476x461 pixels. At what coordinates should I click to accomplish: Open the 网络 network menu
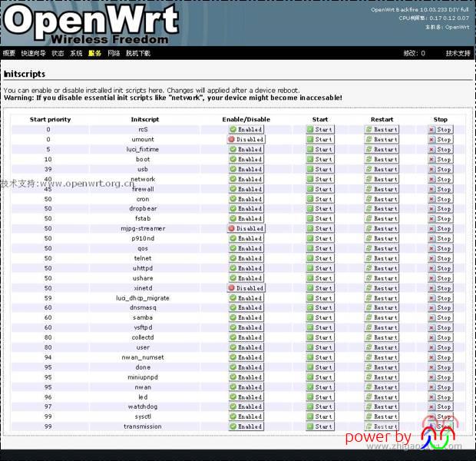click(x=114, y=54)
